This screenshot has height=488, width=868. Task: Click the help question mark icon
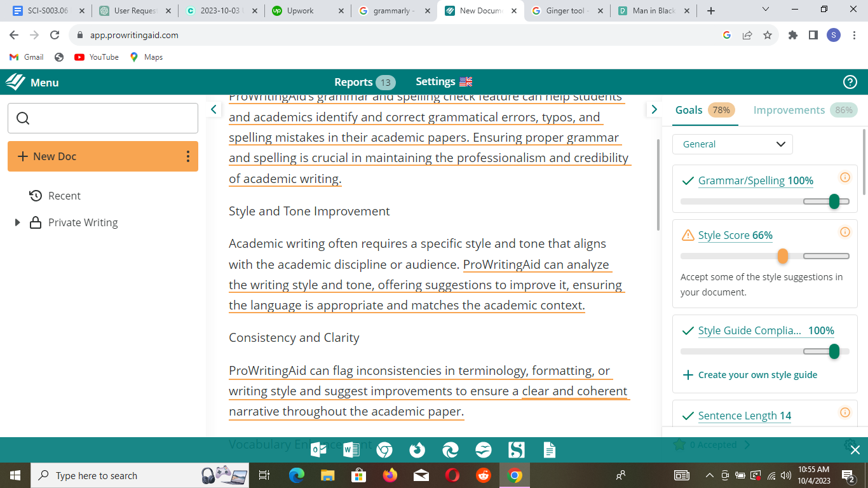point(850,82)
